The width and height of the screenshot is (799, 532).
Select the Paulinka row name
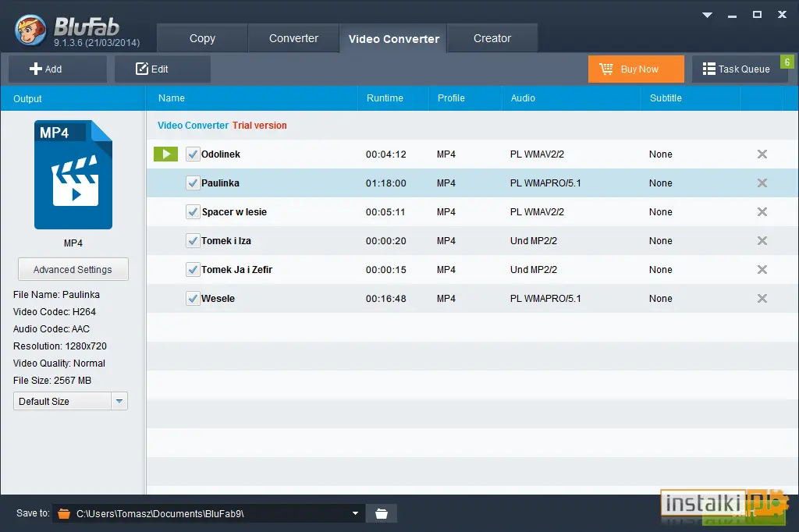click(220, 183)
